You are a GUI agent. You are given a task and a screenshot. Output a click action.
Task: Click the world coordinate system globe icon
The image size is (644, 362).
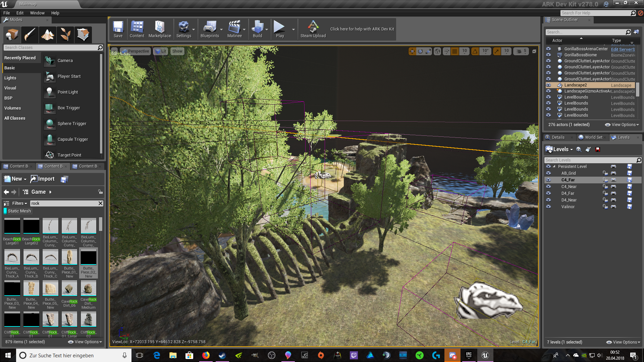pos(437,51)
